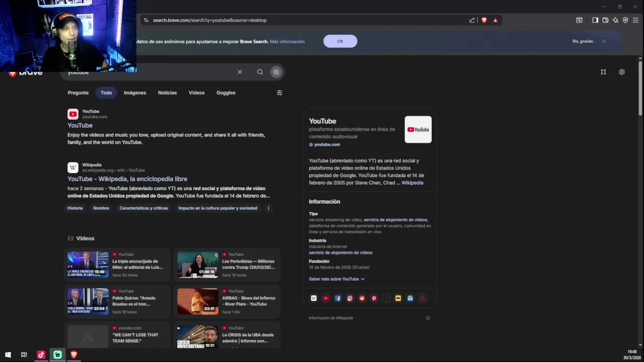Open Wikipedia link after description
This screenshot has height=362, width=644.
click(413, 183)
